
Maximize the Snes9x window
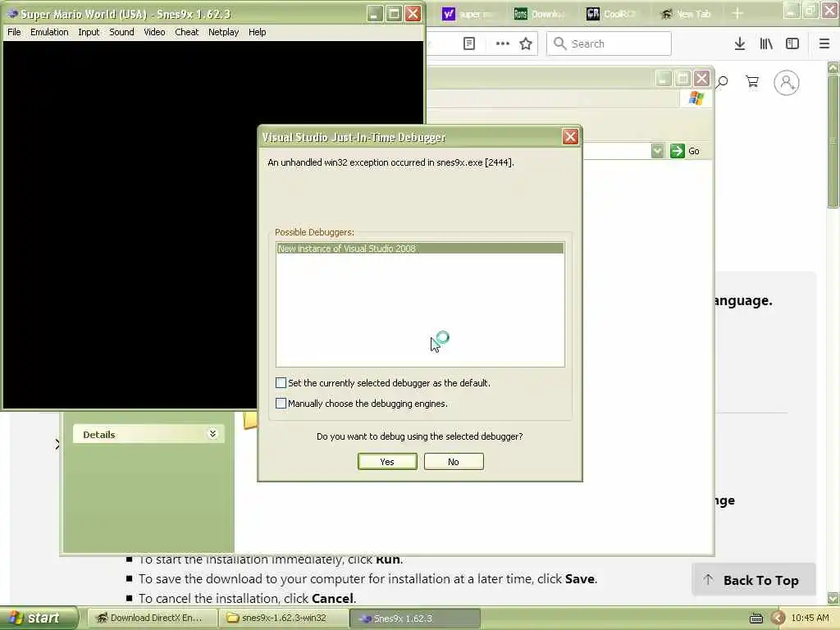tap(394, 13)
